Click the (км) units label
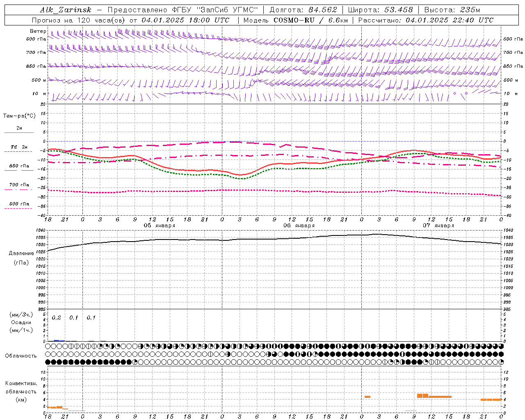The image size is (525, 420). pyautogui.click(x=21, y=399)
